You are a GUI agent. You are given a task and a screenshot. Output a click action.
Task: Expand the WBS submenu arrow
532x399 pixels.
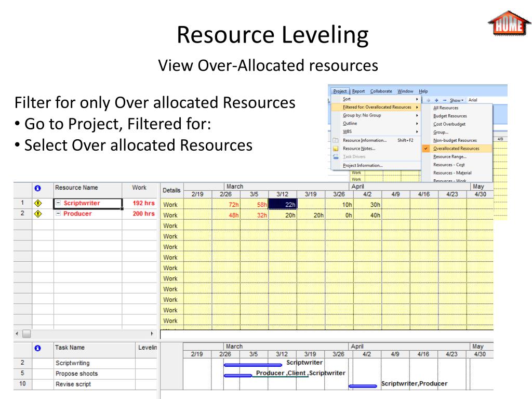[417, 131]
